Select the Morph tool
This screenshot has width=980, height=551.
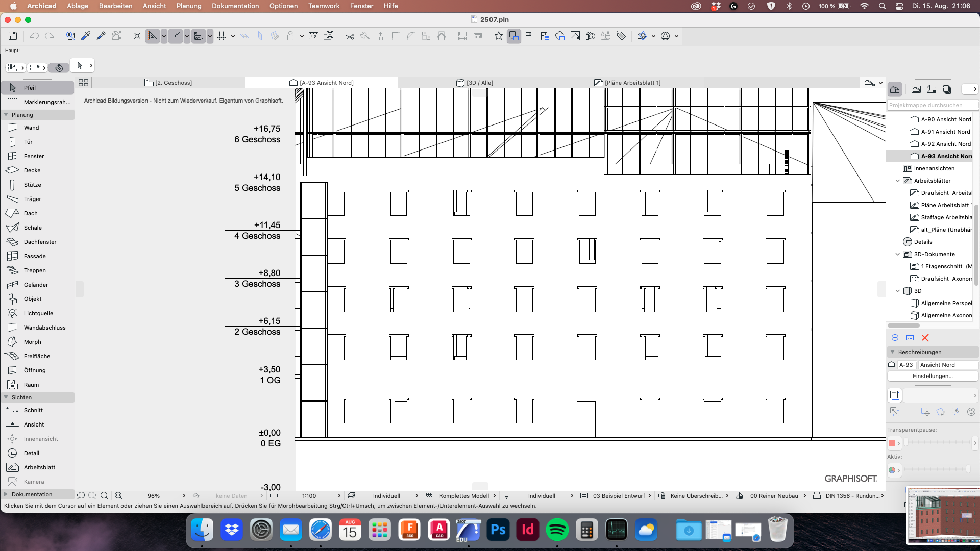(x=38, y=342)
